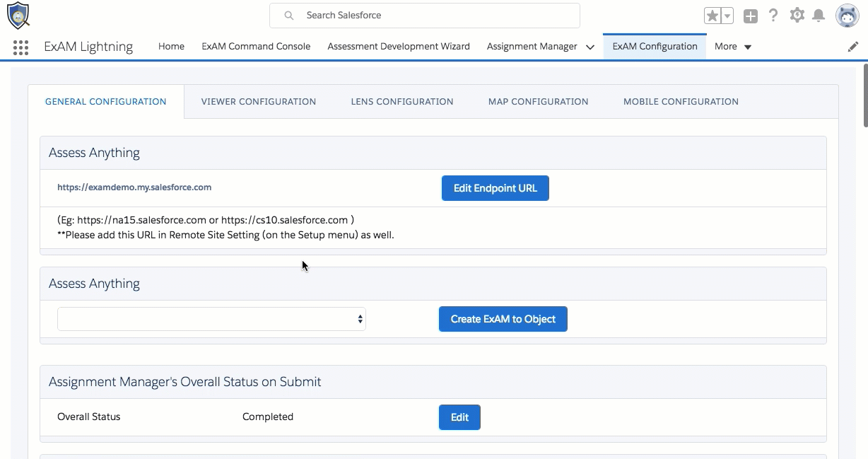Image resolution: width=868 pixels, height=459 pixels.
Task: Click the user profile avatar
Action: coord(847,16)
